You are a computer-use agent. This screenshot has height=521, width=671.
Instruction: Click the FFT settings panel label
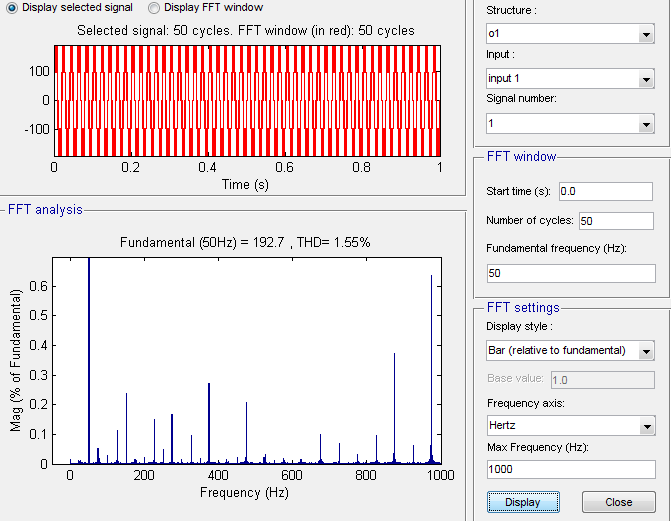coord(523,307)
